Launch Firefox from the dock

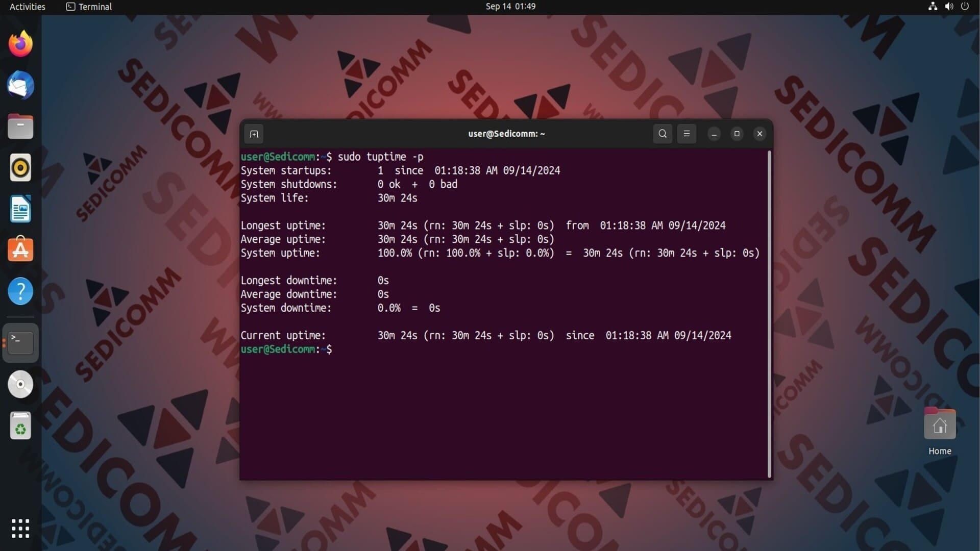20,44
